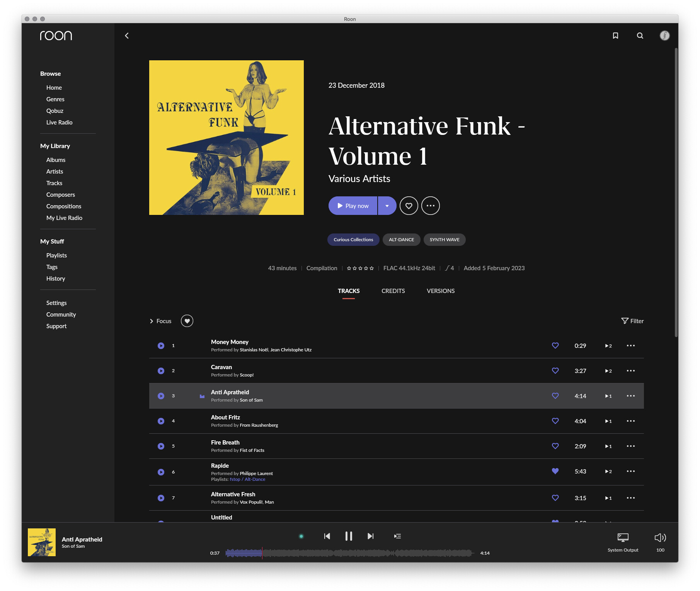
Task: Play track 5 Fire Breath
Action: click(161, 446)
